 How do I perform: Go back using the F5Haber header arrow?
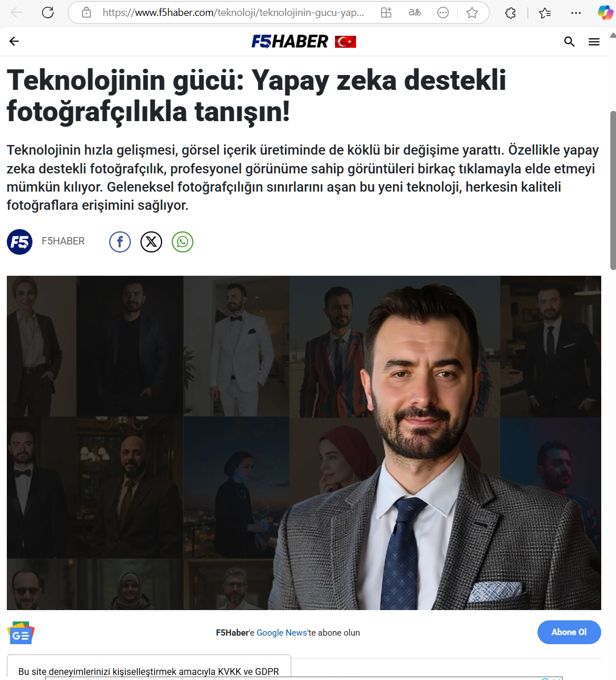14,41
